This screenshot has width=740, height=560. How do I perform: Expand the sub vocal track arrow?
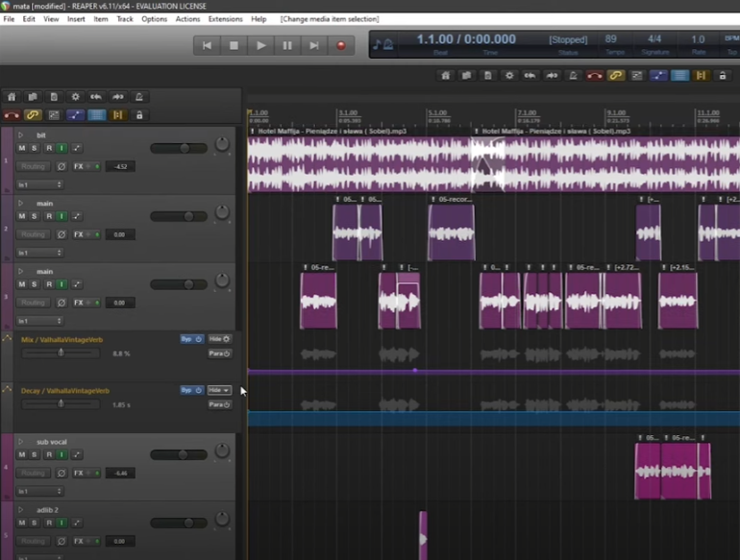coord(21,442)
